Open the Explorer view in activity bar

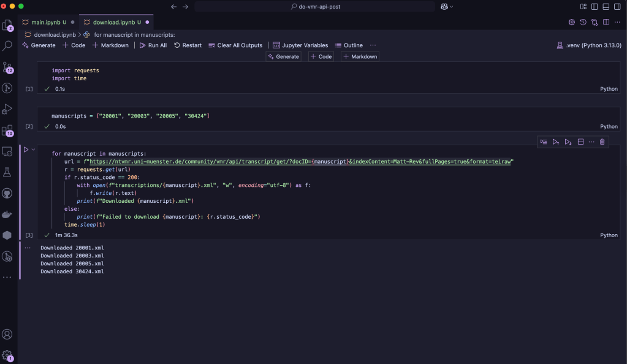point(7,25)
